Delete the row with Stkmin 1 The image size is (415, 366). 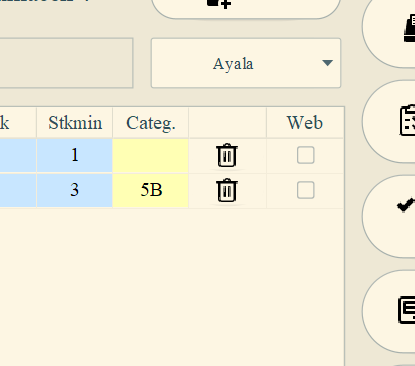[227, 155]
